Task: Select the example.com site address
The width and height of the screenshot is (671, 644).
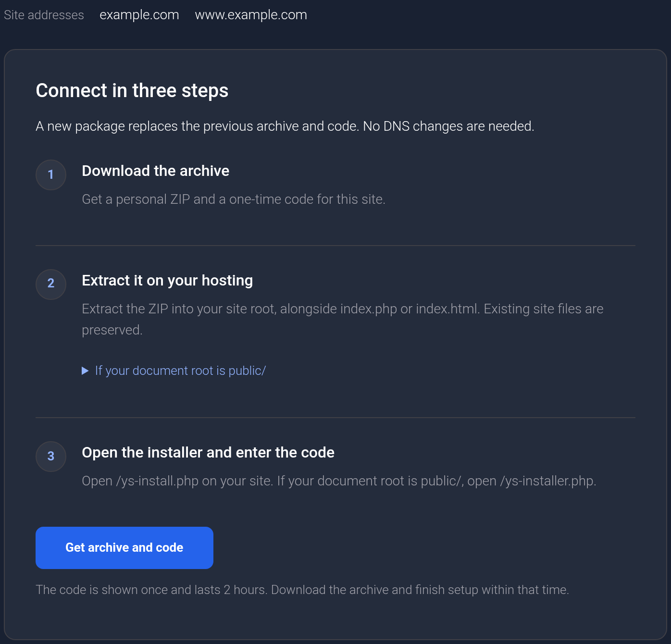Action: click(139, 15)
